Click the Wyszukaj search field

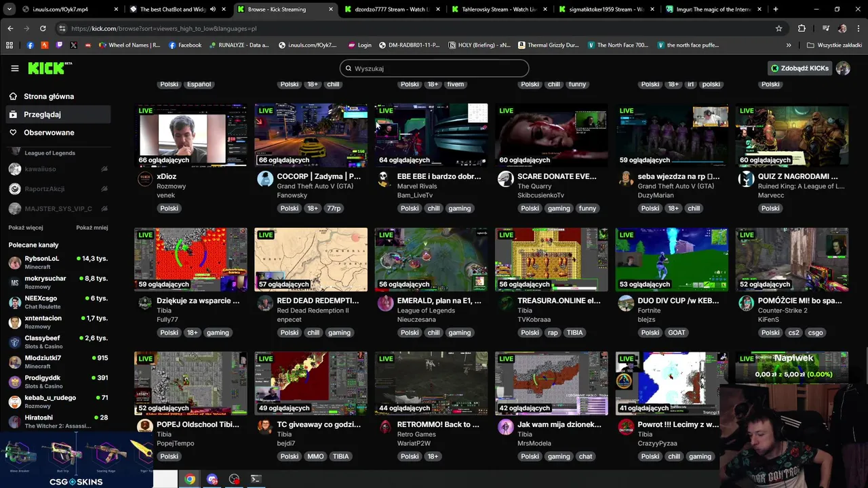pyautogui.click(x=434, y=68)
